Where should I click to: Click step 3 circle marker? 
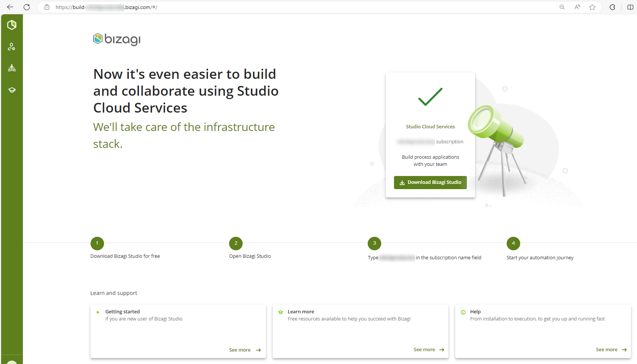[x=374, y=243]
